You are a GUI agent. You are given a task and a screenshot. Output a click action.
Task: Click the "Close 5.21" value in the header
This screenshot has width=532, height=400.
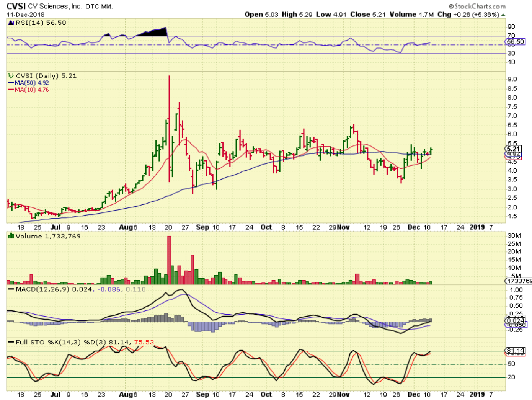click(x=368, y=15)
